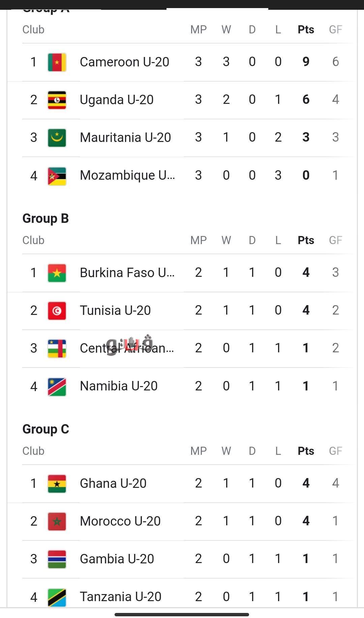Tap the Central African flag icon
The height and width of the screenshot is (618, 364).
click(x=57, y=349)
